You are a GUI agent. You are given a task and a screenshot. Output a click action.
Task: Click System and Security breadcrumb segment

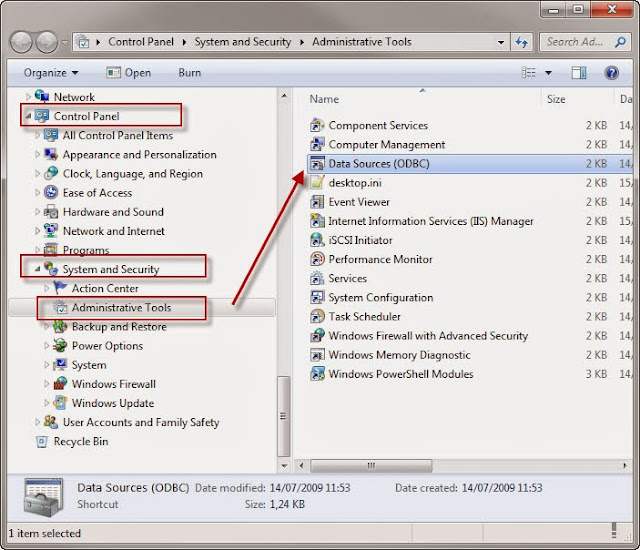[x=242, y=42]
